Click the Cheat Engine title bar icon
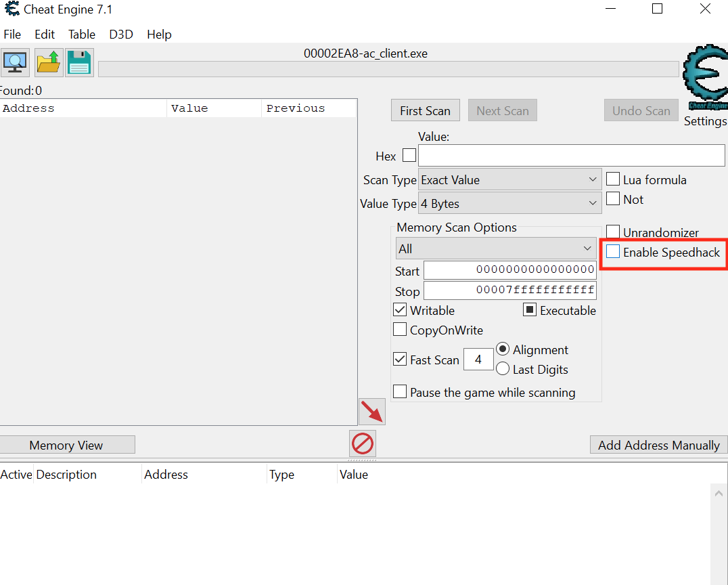Screen dimensions: 728x585 coord(12,9)
